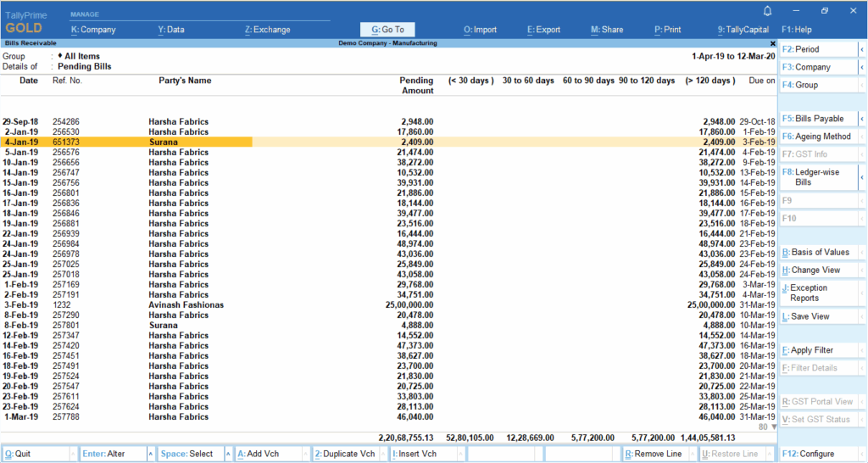Click H: Change View
This screenshot has height=463, width=868.
coord(819,270)
